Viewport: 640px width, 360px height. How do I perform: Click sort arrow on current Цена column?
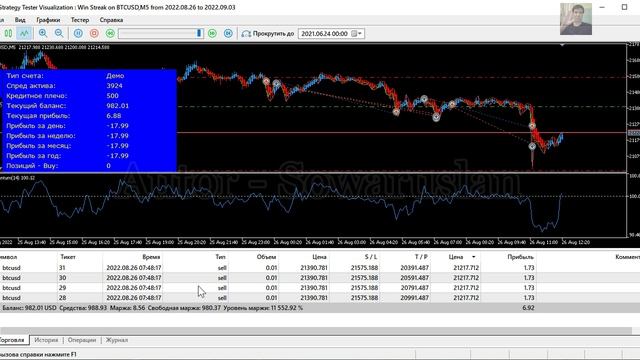pos(473,257)
